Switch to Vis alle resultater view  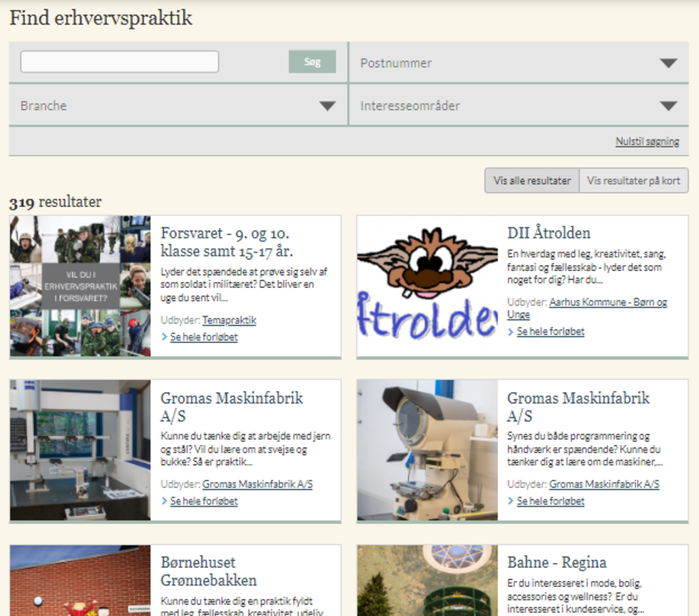point(532,180)
